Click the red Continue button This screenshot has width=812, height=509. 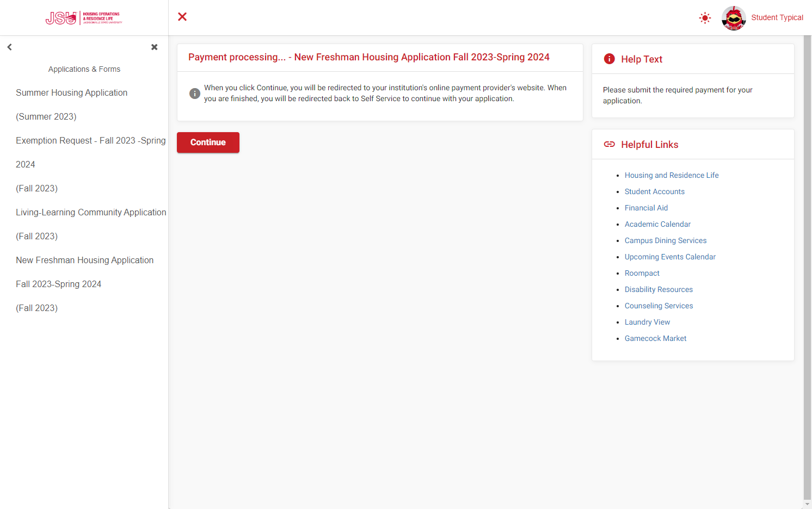208,142
